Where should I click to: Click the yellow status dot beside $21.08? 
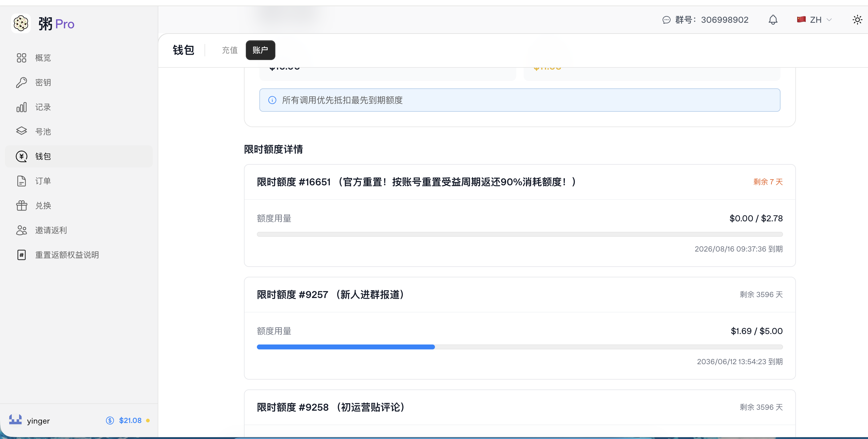[x=148, y=421]
